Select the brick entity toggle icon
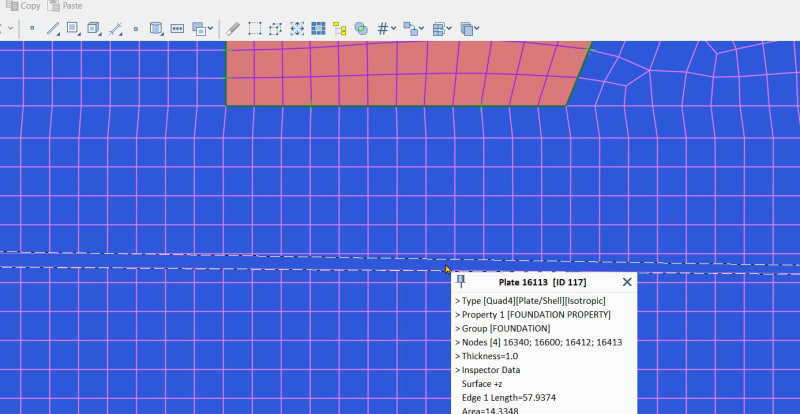 93,29
